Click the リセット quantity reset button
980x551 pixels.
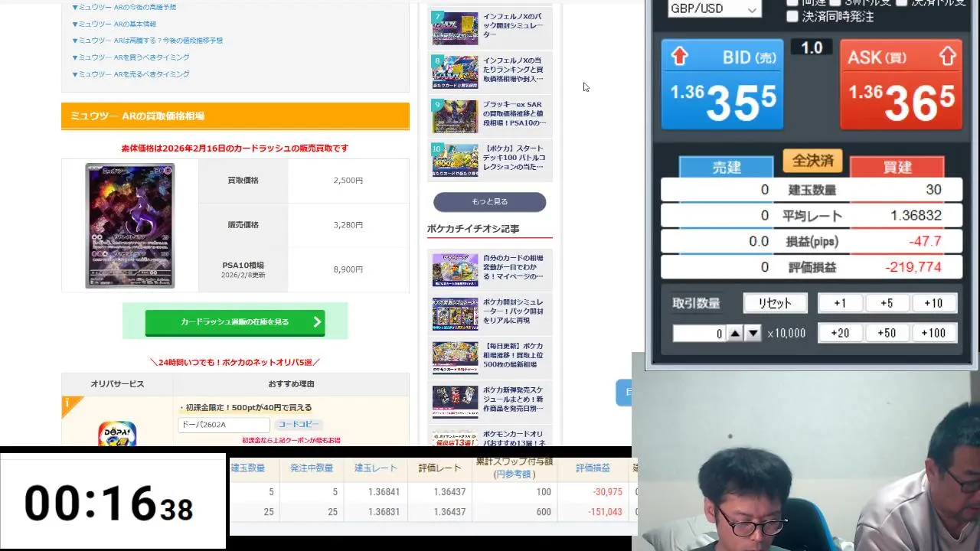point(775,303)
